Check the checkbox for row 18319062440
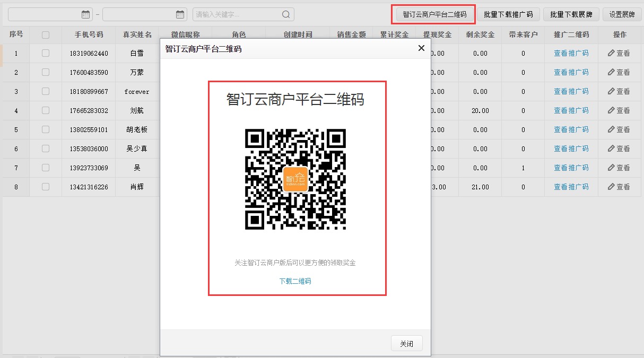This screenshot has height=358, width=644. pos(46,53)
